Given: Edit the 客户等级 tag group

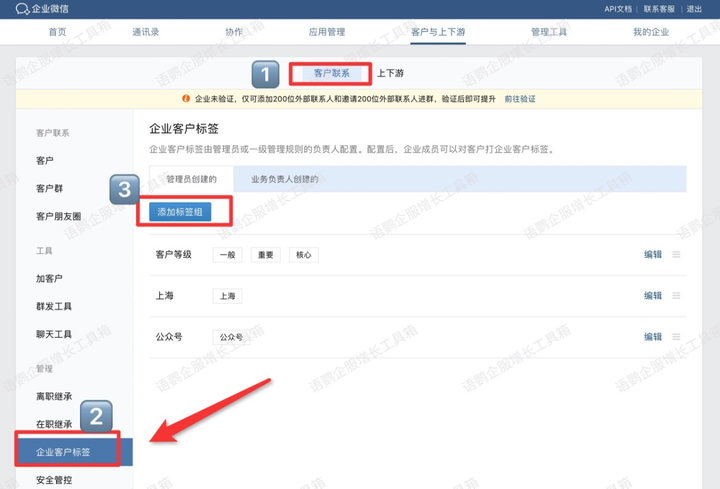Looking at the screenshot, I should (652, 255).
